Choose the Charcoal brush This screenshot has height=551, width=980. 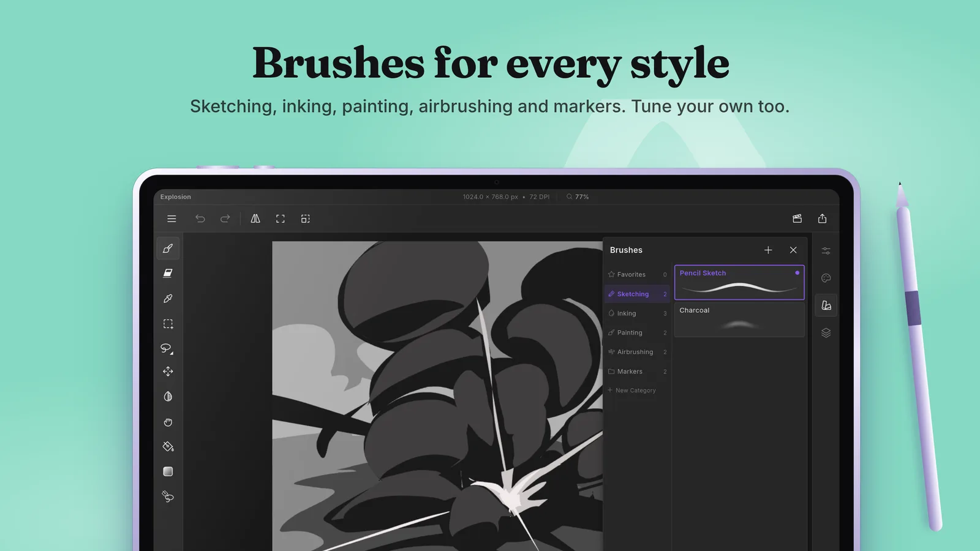click(x=739, y=320)
